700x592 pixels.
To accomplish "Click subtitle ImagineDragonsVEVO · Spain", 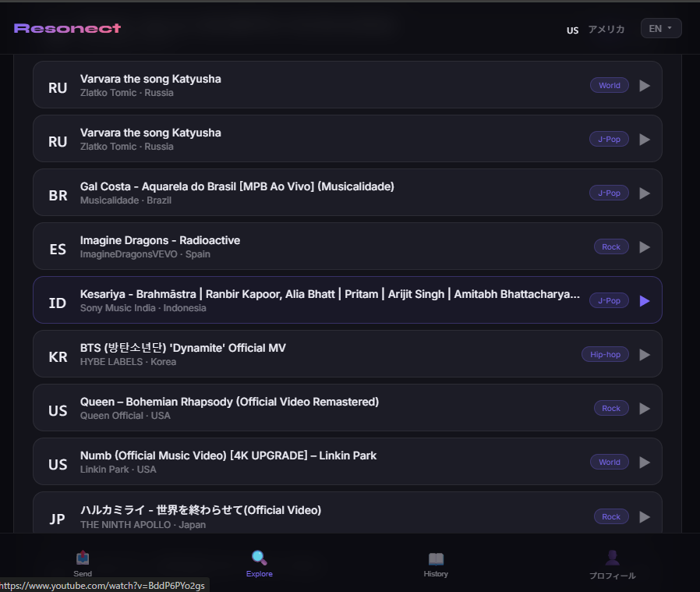I will [x=145, y=254].
